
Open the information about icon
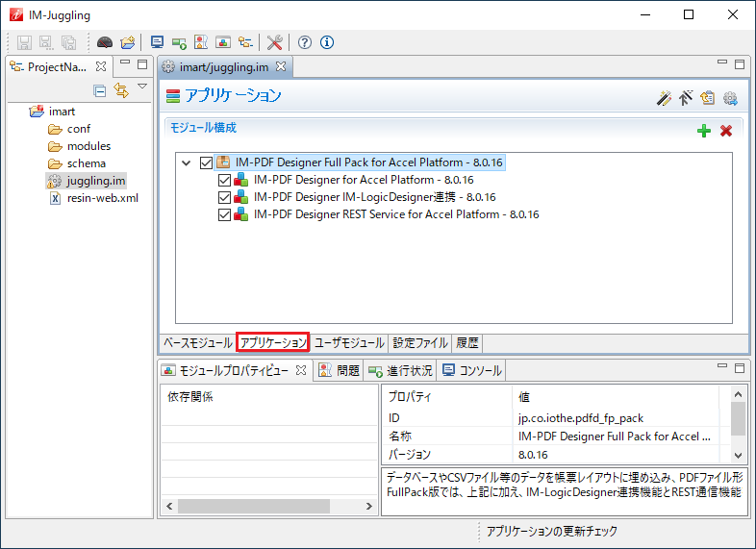(327, 42)
